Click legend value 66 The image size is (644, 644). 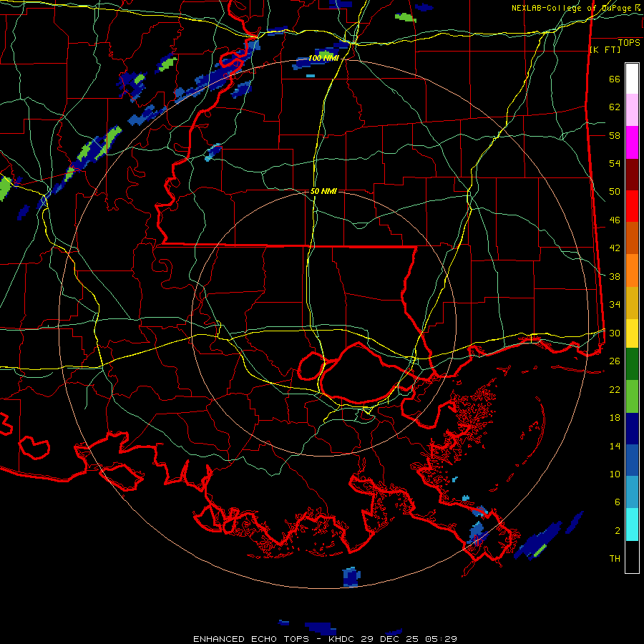coord(615,79)
